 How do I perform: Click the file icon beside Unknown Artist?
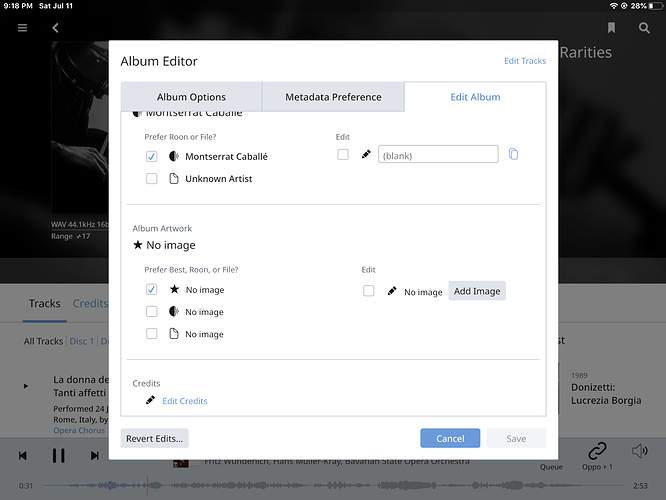[174, 178]
